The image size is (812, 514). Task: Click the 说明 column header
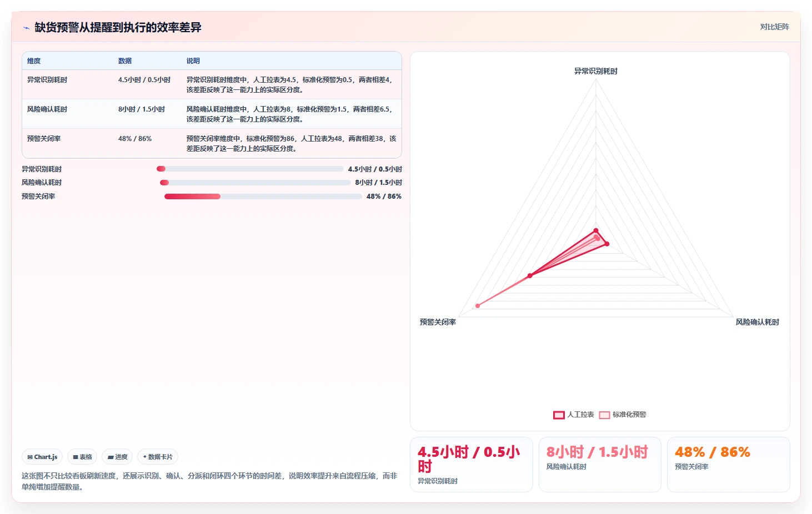[193, 61]
